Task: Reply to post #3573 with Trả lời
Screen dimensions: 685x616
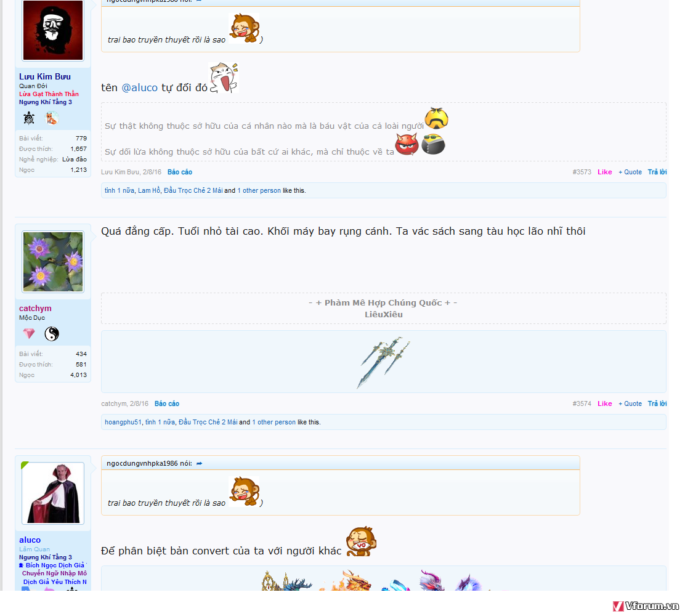Action: pyautogui.click(x=657, y=172)
